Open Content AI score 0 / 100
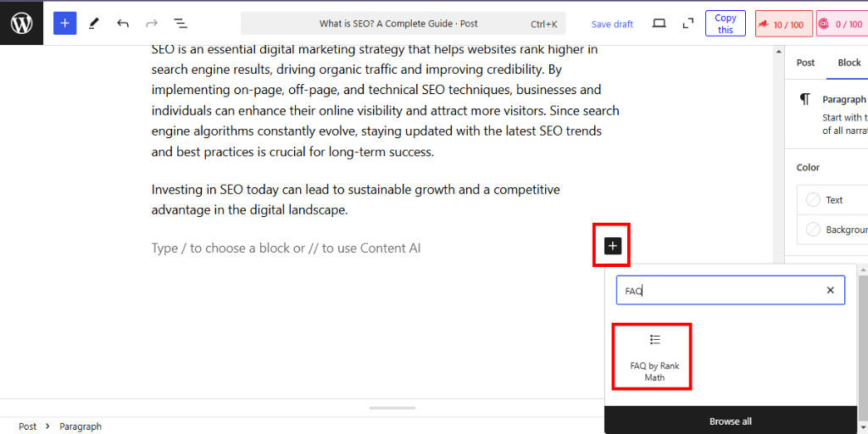Screen dimensions: 868x434 pyautogui.click(x=843, y=24)
